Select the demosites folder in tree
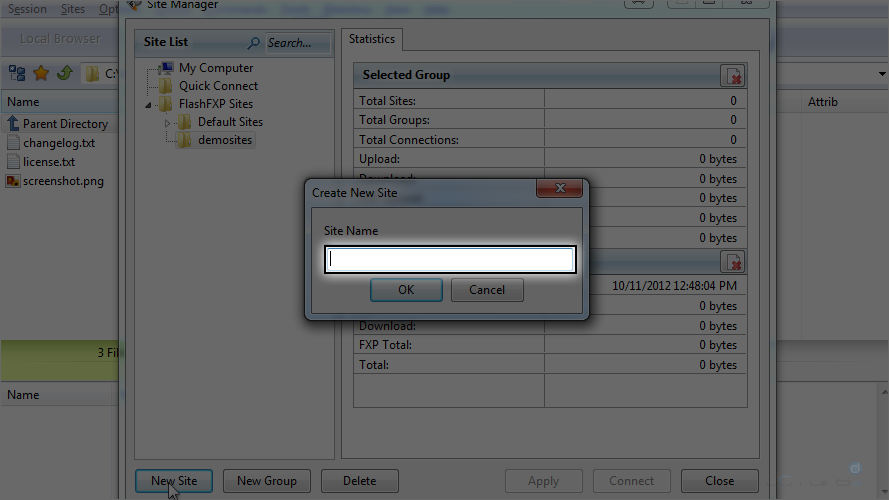This screenshot has height=500, width=889. pyautogui.click(x=224, y=140)
